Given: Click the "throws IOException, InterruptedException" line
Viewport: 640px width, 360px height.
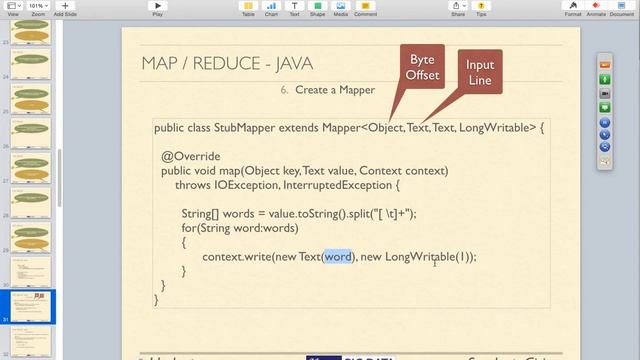Looking at the screenshot, I should pos(287,185).
